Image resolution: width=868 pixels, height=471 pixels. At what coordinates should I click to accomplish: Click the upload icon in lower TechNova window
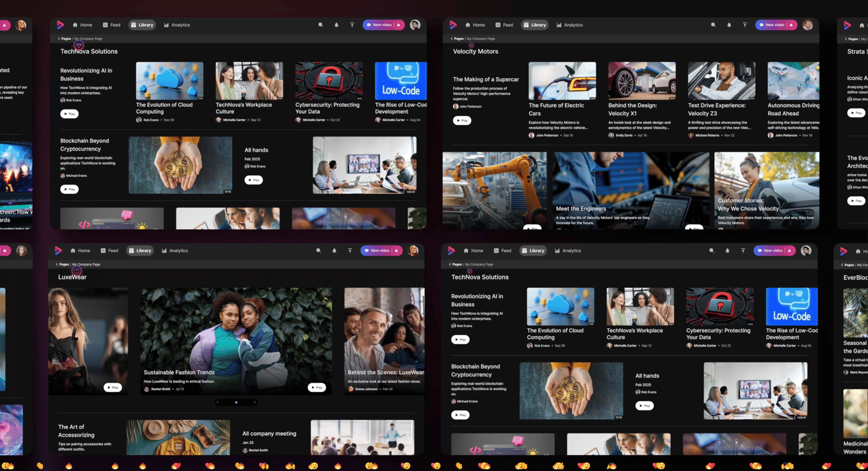[x=743, y=251]
